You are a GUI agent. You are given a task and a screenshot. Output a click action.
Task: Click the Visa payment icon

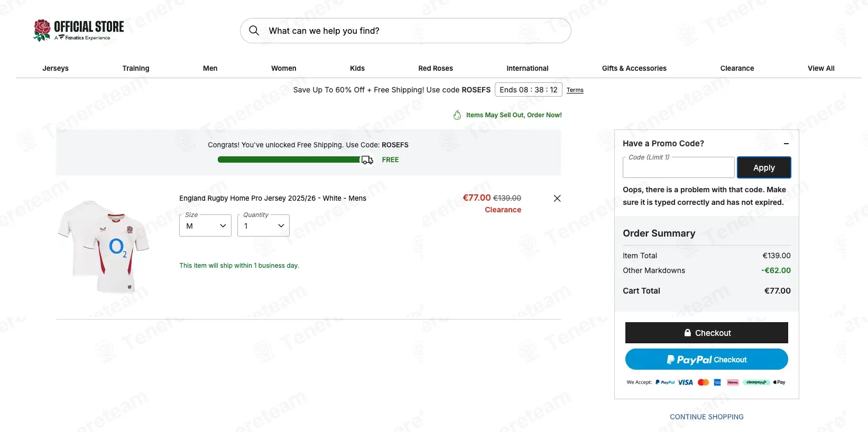(x=686, y=382)
